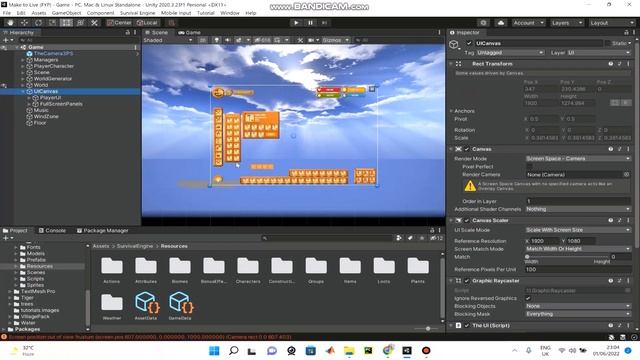Click SurvivalEngine in the breadcrumb path
Screen dimensions: 640x360
click(x=135, y=246)
